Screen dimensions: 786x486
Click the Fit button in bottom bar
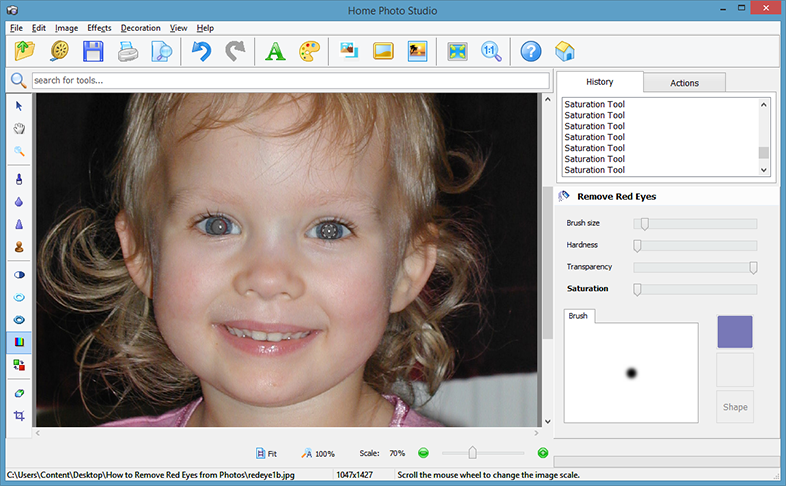(267, 453)
